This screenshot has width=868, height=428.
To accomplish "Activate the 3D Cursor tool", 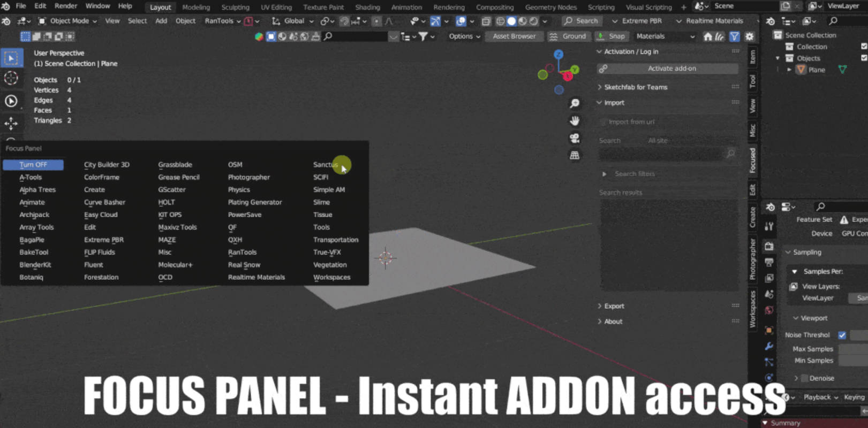I will point(11,79).
